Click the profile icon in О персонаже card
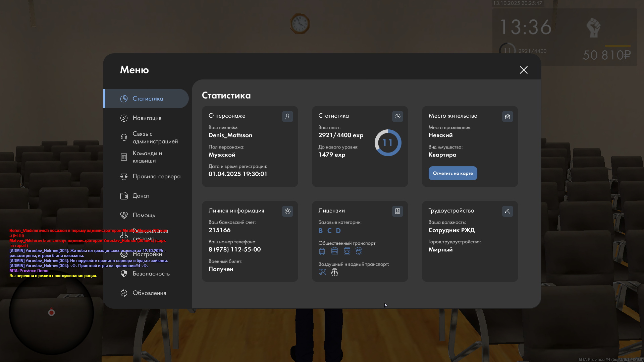The width and height of the screenshot is (644, 362). [x=287, y=117]
